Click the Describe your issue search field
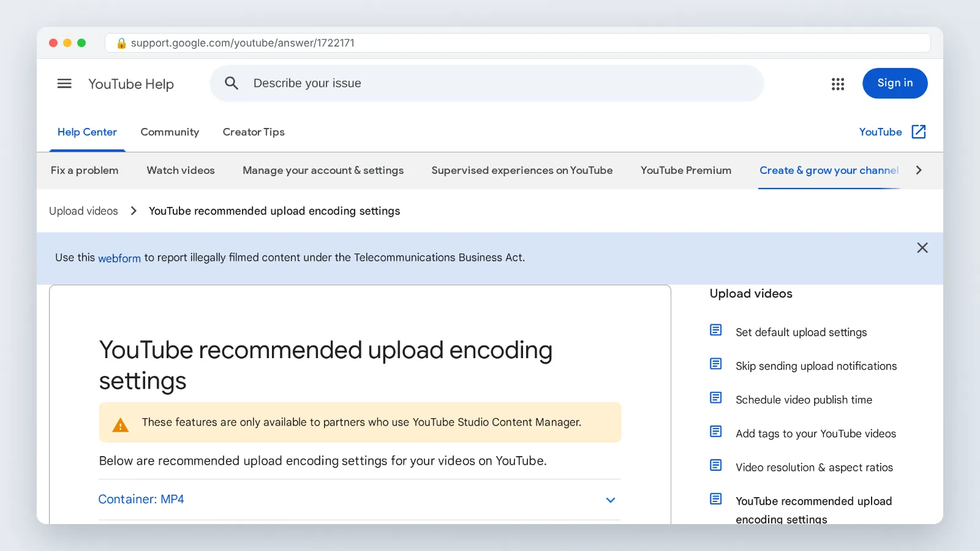The height and width of the screenshot is (551, 980). point(487,83)
